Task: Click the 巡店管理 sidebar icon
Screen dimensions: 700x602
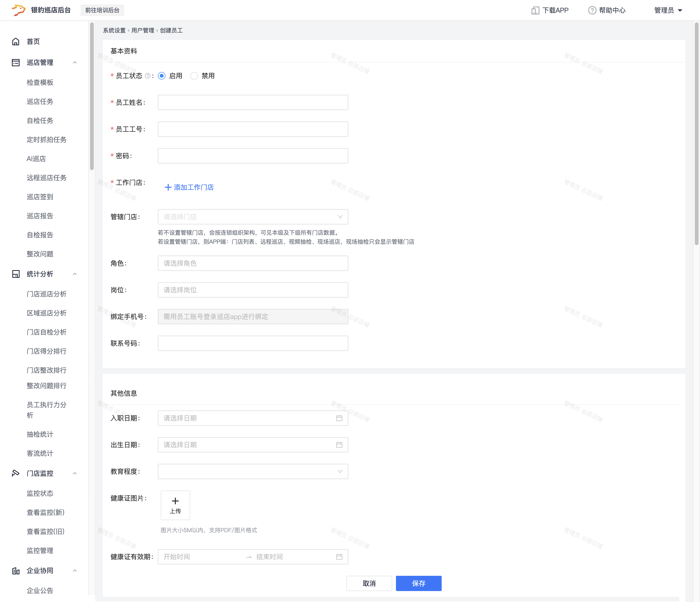Action: tap(15, 62)
